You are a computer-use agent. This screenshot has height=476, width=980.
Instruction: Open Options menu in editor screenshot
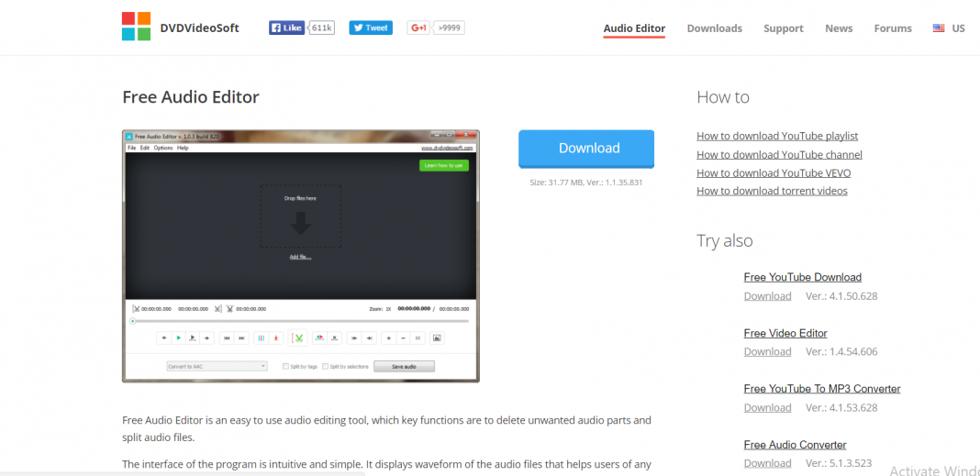[163, 148]
